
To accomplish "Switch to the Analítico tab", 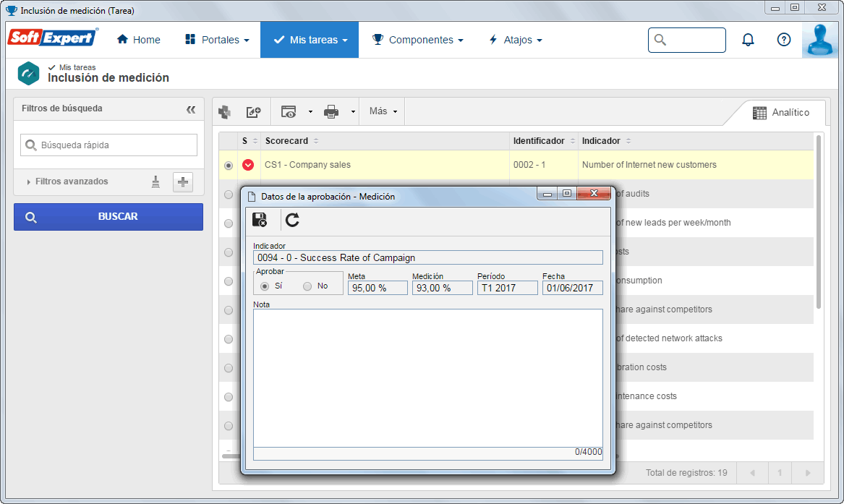I will tap(780, 112).
